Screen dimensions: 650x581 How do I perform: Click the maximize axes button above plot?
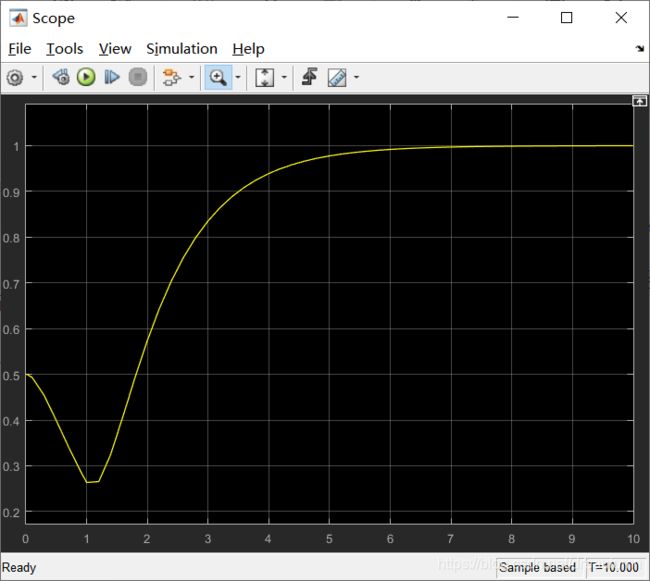point(639,101)
